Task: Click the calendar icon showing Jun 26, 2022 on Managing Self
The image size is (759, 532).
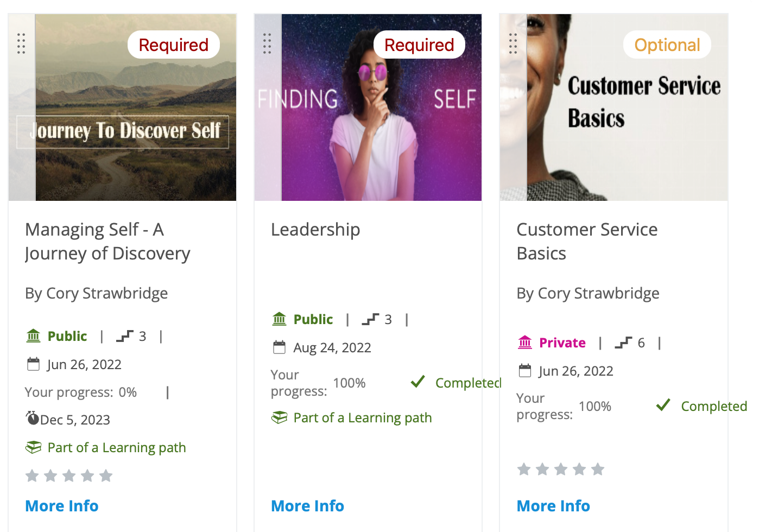Action: point(33,364)
